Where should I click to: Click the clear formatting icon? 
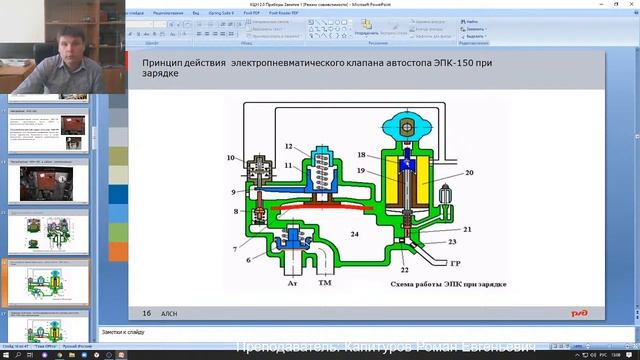[x=188, y=24]
